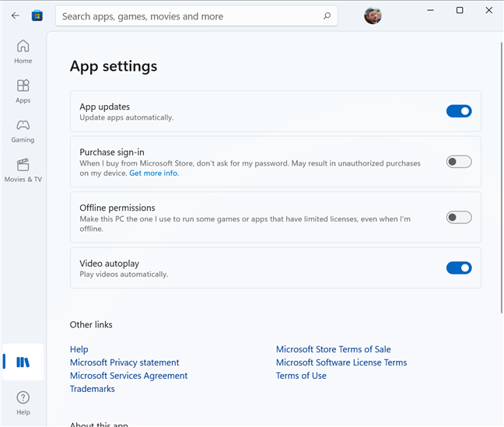Image resolution: width=504 pixels, height=427 pixels.
Task: Close the Microsoft Store window
Action: point(489,10)
